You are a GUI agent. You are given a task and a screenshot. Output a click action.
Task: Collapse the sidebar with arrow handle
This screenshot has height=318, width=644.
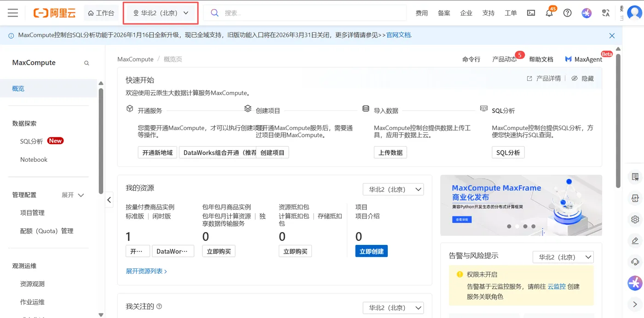pos(109,200)
